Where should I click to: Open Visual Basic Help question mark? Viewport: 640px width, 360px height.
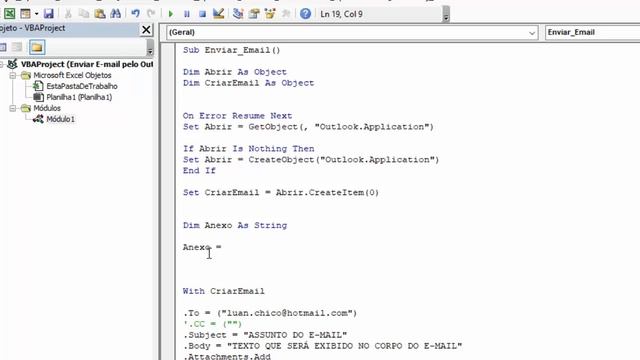305,14
